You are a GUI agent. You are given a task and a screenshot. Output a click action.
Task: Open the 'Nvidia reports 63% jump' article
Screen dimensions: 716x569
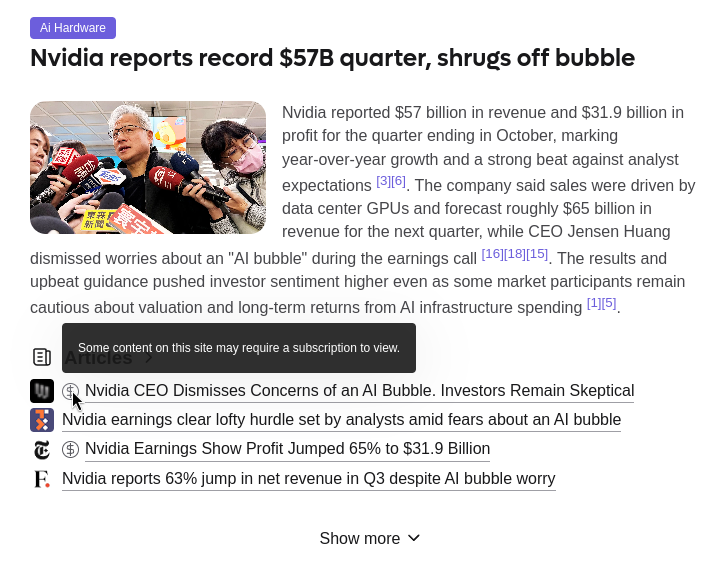[x=308, y=479]
